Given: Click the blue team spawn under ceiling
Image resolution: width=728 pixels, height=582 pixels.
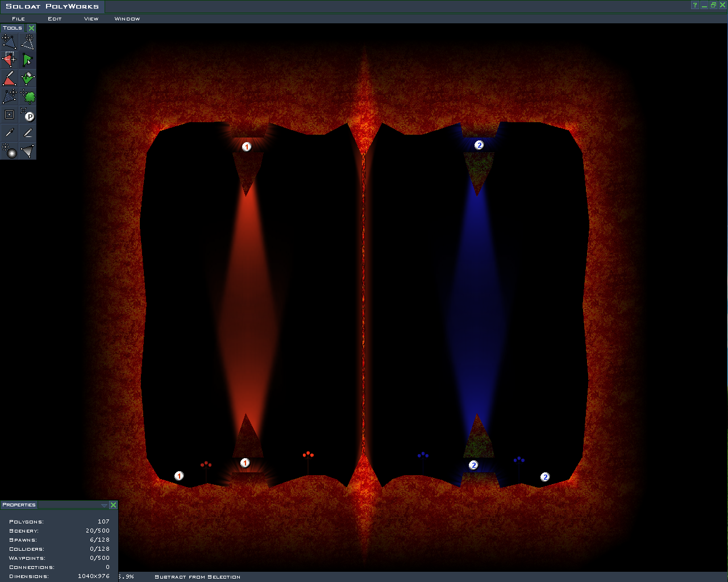Looking at the screenshot, I should [479, 145].
